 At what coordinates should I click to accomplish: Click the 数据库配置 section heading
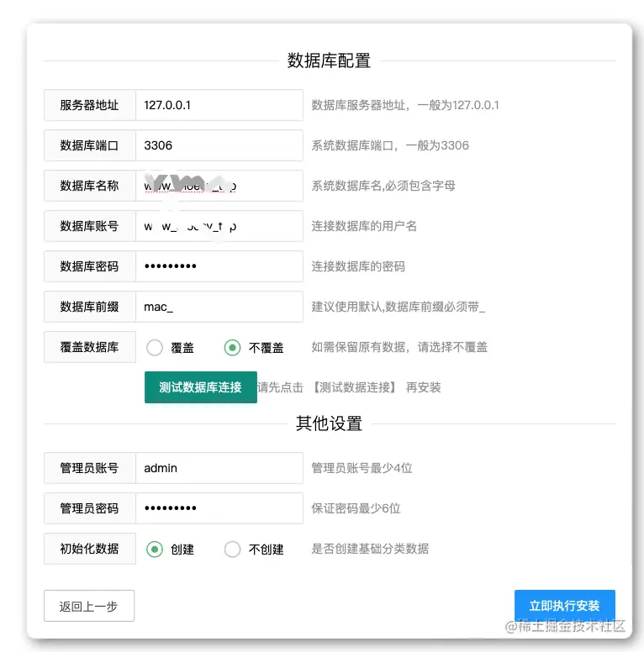329,60
